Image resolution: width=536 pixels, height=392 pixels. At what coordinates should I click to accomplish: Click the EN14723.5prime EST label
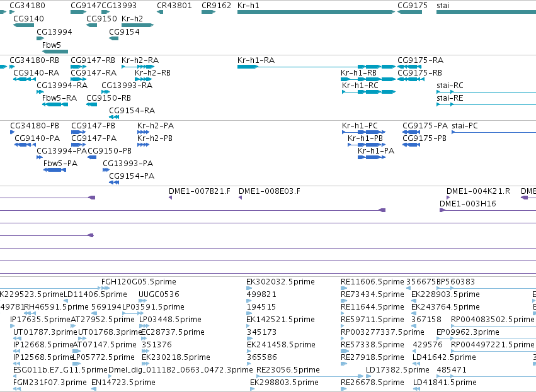click(x=123, y=383)
